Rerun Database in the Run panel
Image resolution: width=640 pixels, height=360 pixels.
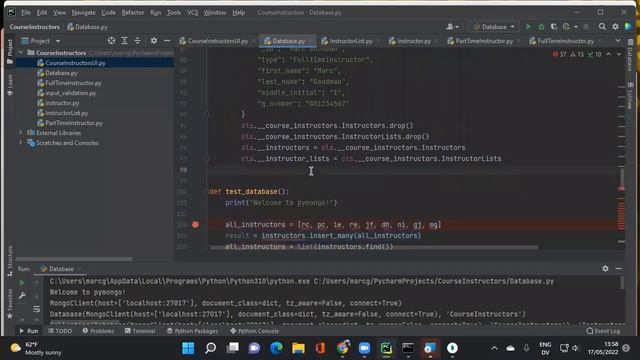22,282
